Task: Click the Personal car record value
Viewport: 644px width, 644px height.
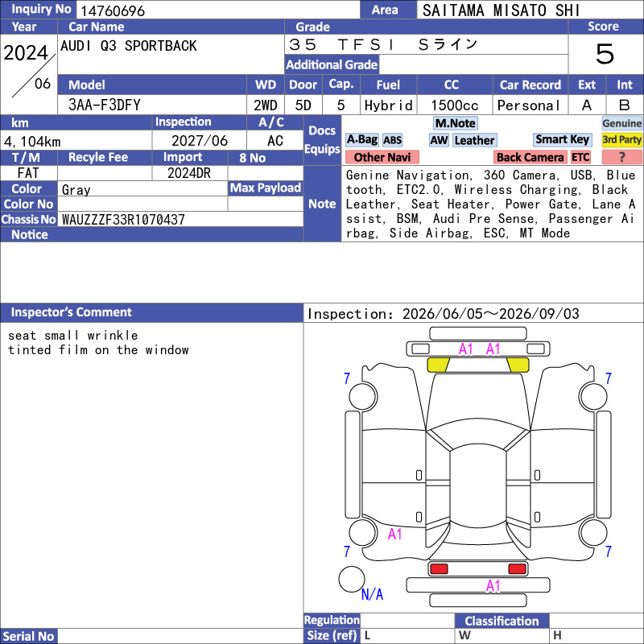Action: pyautogui.click(x=529, y=105)
